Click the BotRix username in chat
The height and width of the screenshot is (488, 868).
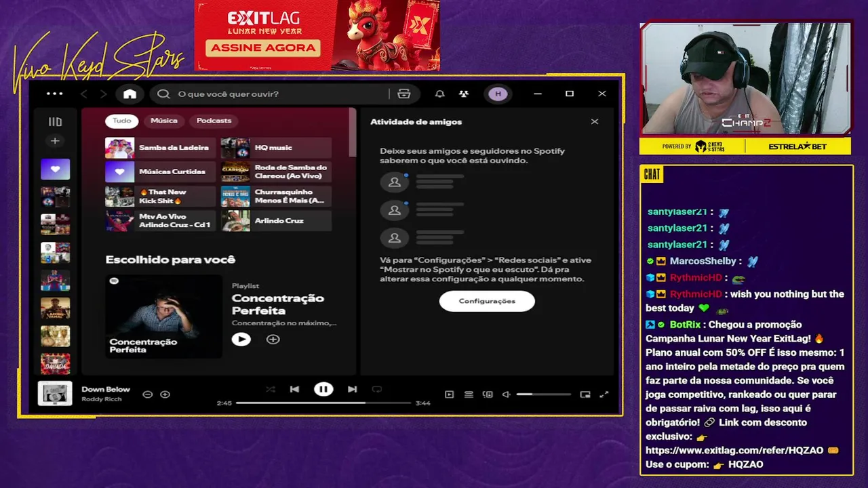pos(686,325)
